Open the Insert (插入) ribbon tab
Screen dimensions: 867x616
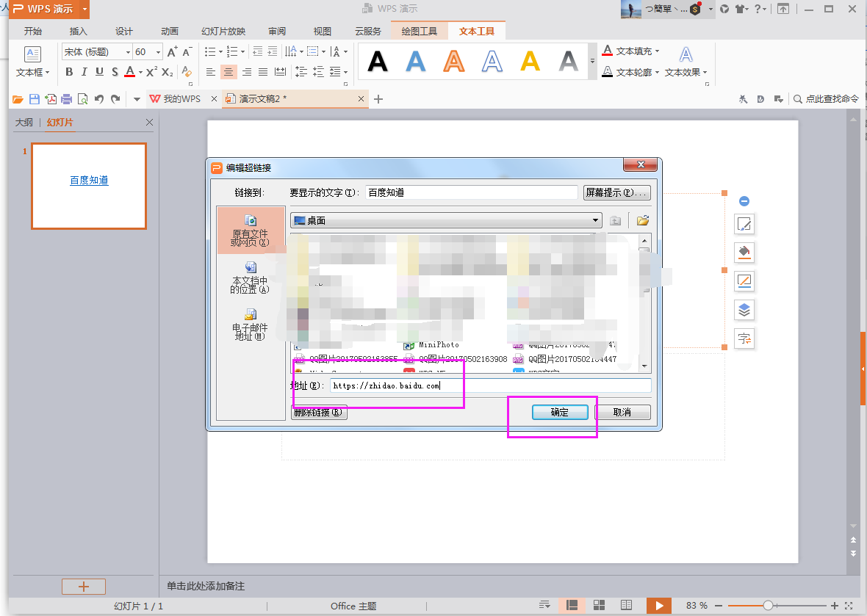point(78,32)
